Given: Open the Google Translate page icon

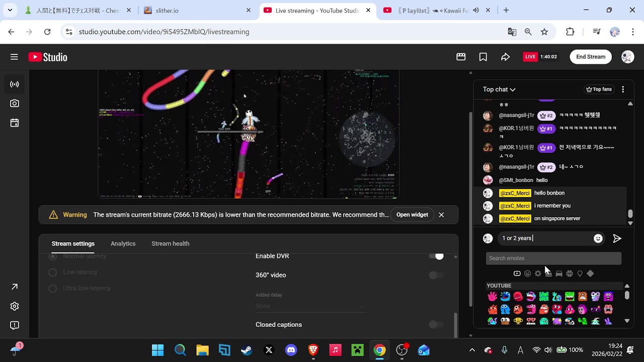Looking at the screenshot, I should [x=512, y=32].
